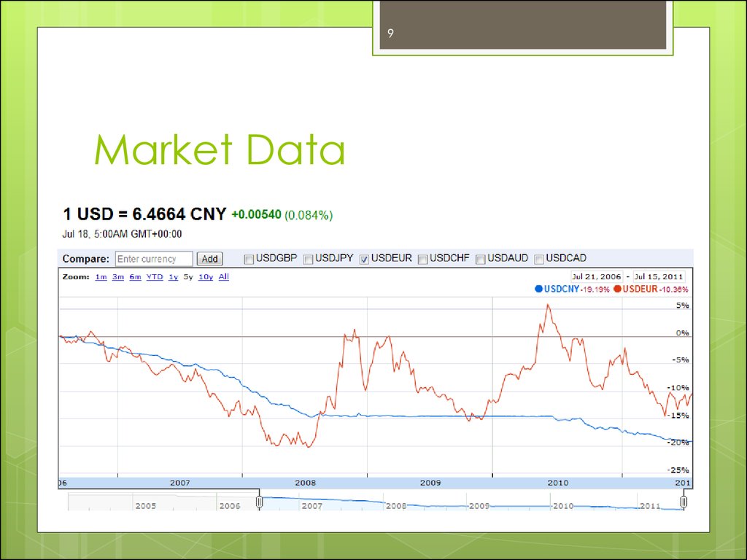Show All time zoom range
Screen dimensions: 747x560
point(224,276)
